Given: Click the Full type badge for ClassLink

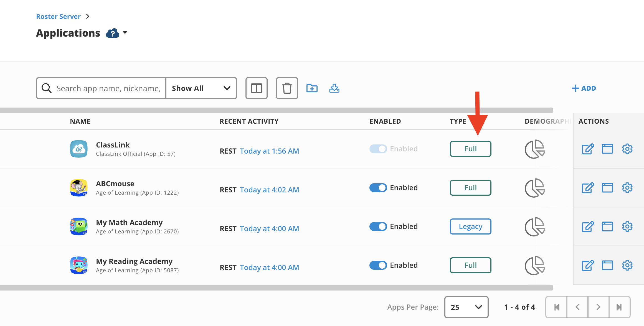Looking at the screenshot, I should click(x=471, y=149).
